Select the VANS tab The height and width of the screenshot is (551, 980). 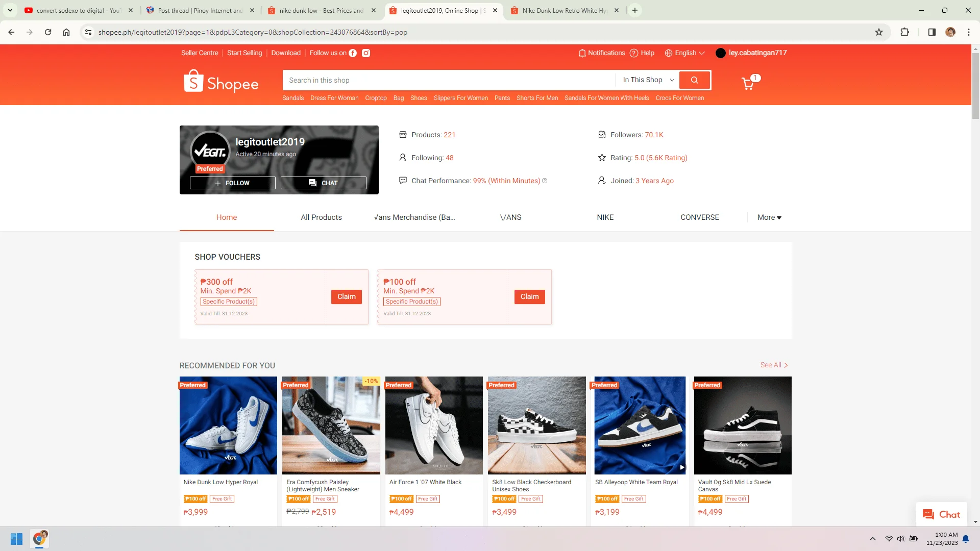[x=510, y=217]
